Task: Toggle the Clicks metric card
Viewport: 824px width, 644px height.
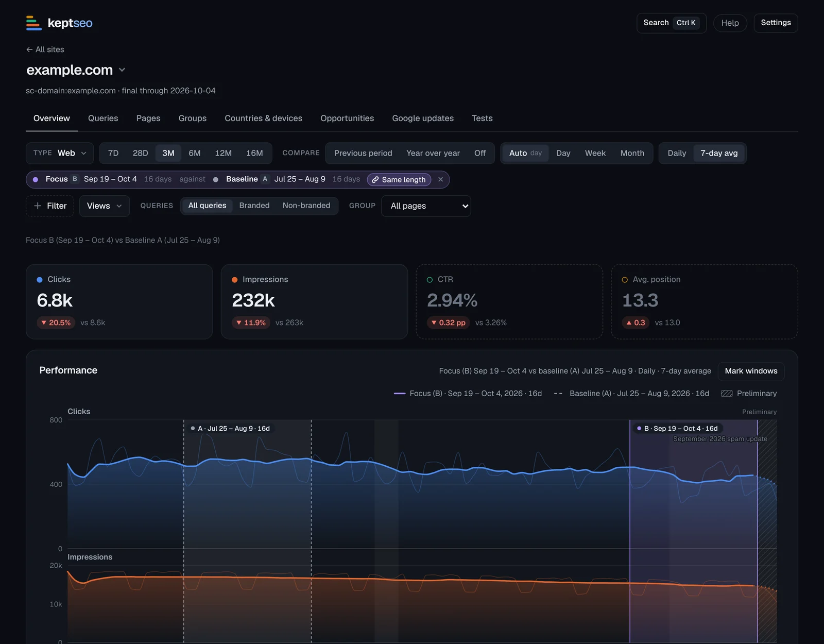Action: click(119, 301)
